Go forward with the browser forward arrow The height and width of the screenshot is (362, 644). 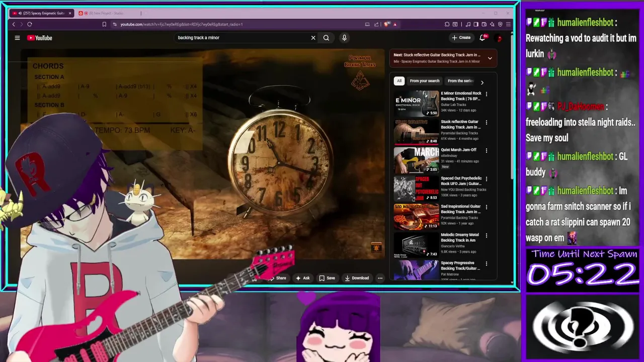click(x=21, y=24)
